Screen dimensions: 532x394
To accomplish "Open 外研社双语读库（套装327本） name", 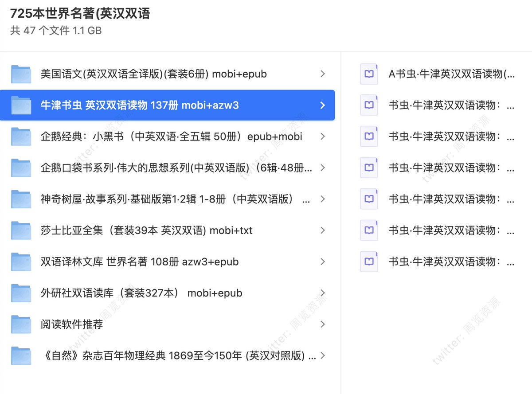I will 141,293.
